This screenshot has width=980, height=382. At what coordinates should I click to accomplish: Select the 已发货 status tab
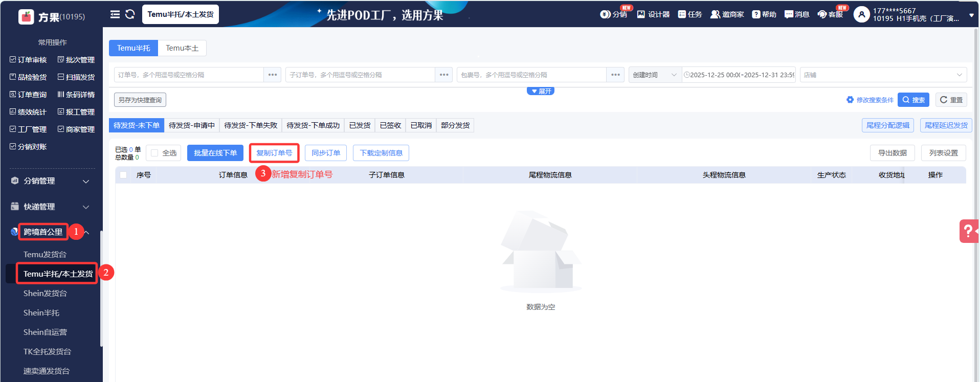[x=360, y=125]
